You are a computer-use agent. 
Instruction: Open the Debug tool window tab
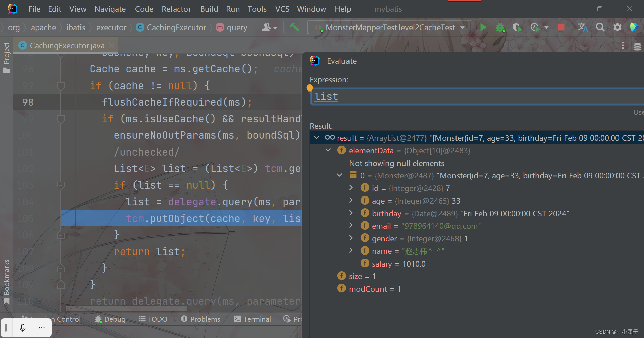coord(110,319)
